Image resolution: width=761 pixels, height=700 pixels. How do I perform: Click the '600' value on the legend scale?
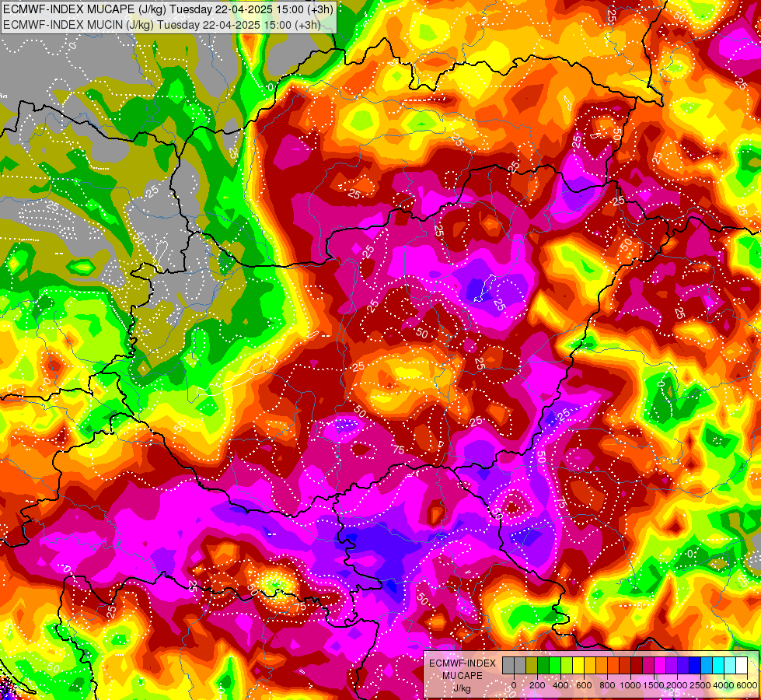[584, 685]
